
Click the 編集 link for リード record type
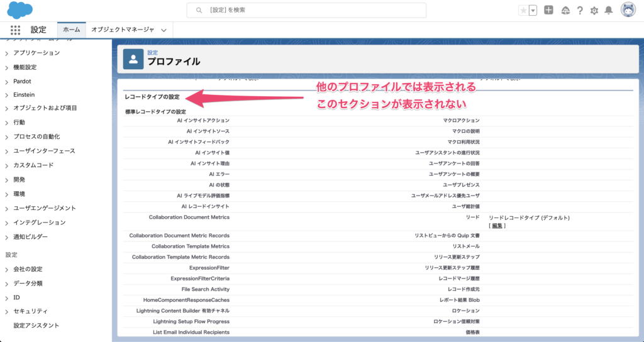tap(497, 226)
